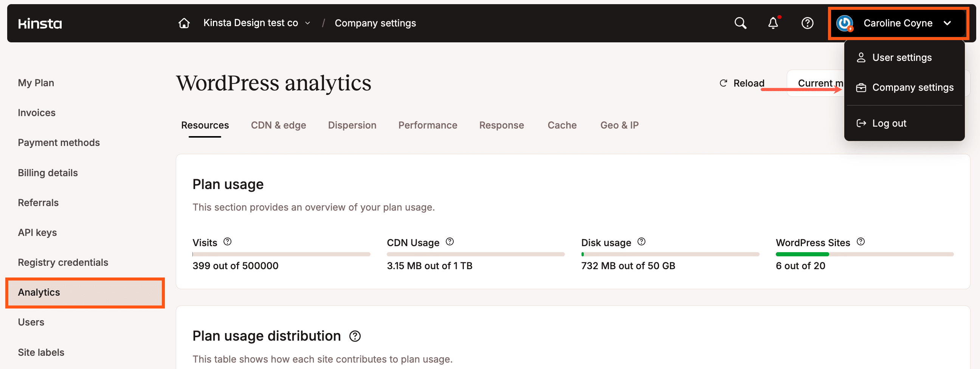The height and width of the screenshot is (369, 980).
Task: Select Log out from the account menu
Action: pos(890,123)
